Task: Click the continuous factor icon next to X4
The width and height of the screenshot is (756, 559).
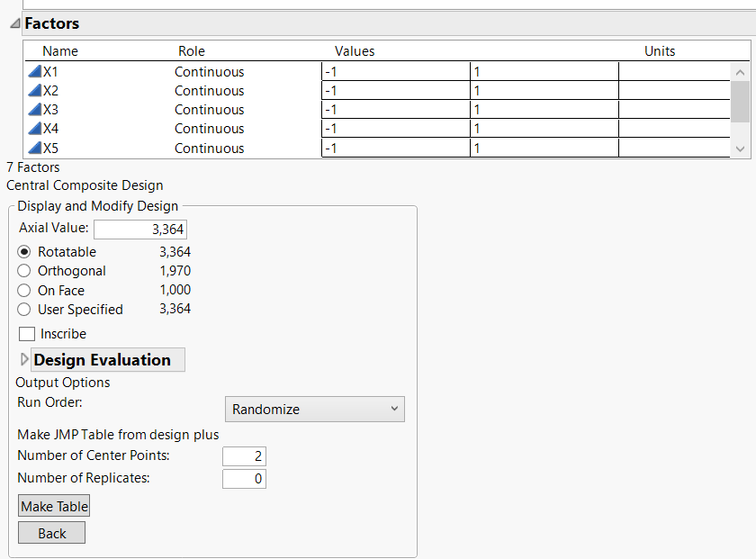Action: click(x=35, y=129)
